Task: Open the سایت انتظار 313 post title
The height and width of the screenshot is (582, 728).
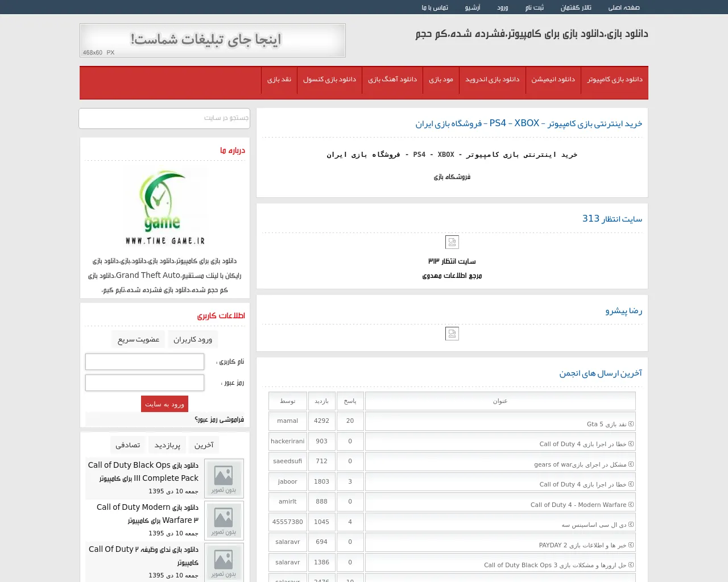Action: pos(612,219)
